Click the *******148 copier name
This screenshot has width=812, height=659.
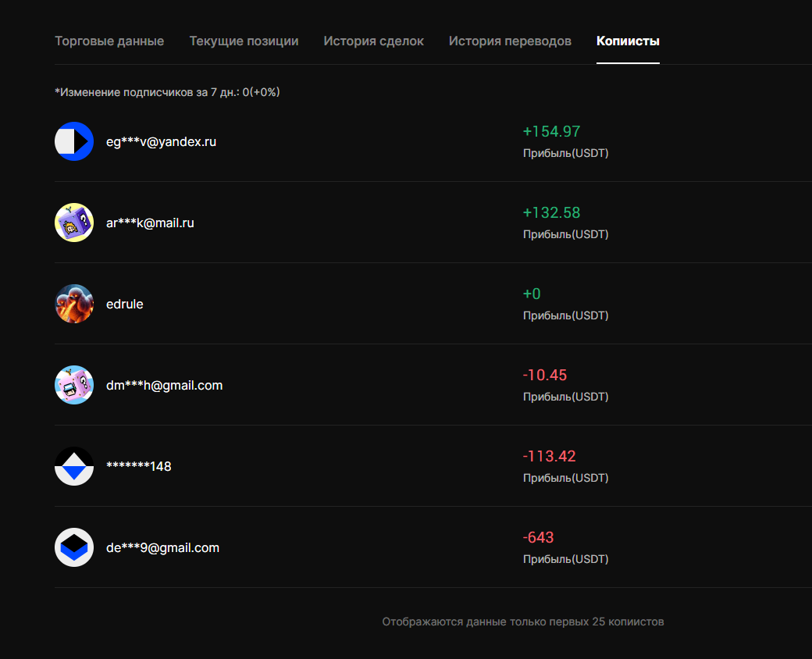(x=138, y=467)
